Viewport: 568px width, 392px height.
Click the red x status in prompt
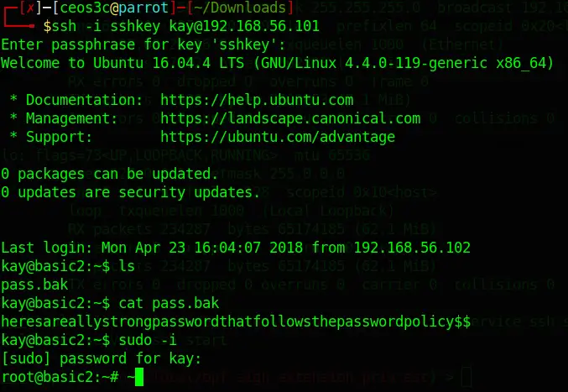(29, 8)
